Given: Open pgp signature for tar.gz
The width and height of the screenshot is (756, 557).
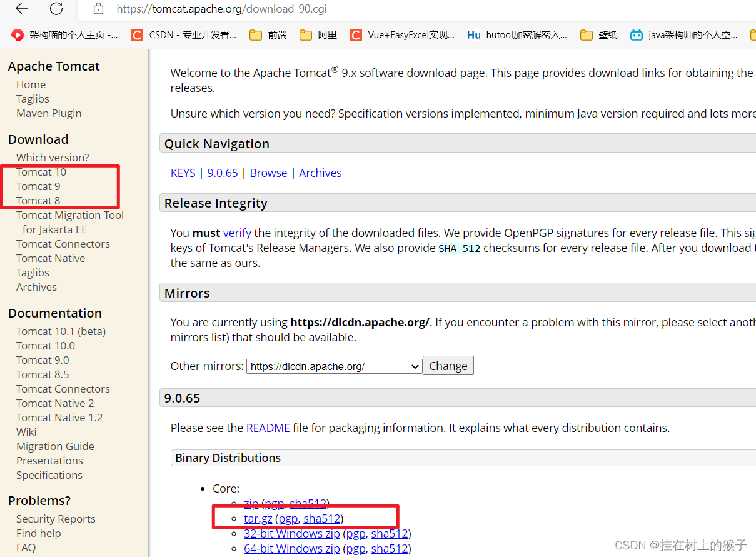Looking at the screenshot, I should click(288, 519).
